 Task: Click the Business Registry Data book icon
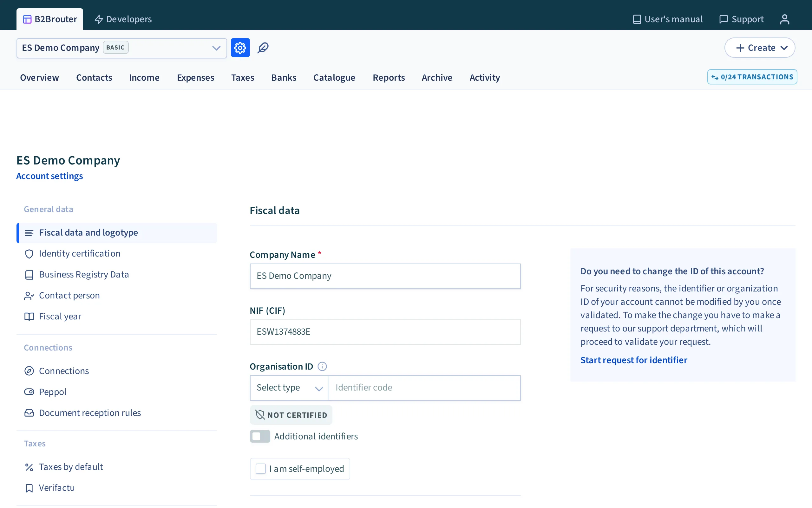(x=29, y=275)
